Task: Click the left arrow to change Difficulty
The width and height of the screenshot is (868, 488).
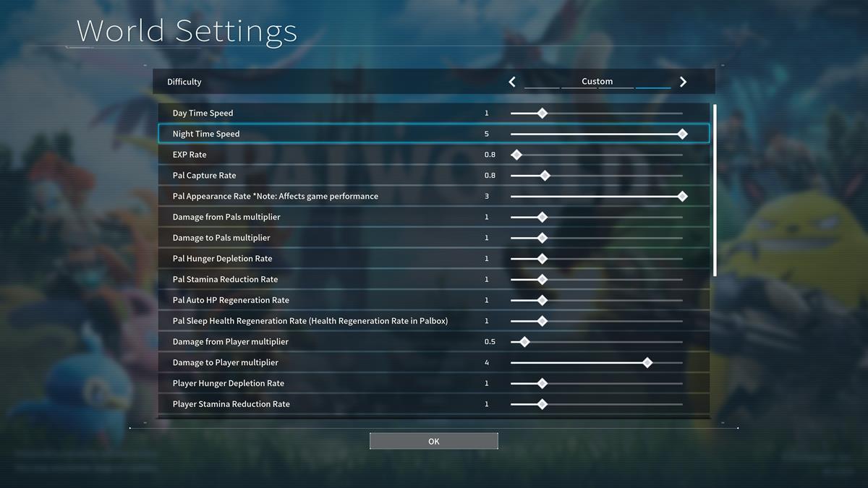Action: click(x=512, y=82)
